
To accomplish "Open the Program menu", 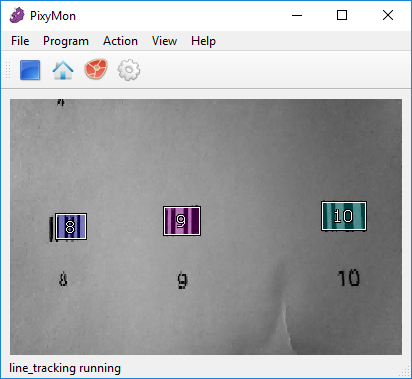I will [66, 41].
